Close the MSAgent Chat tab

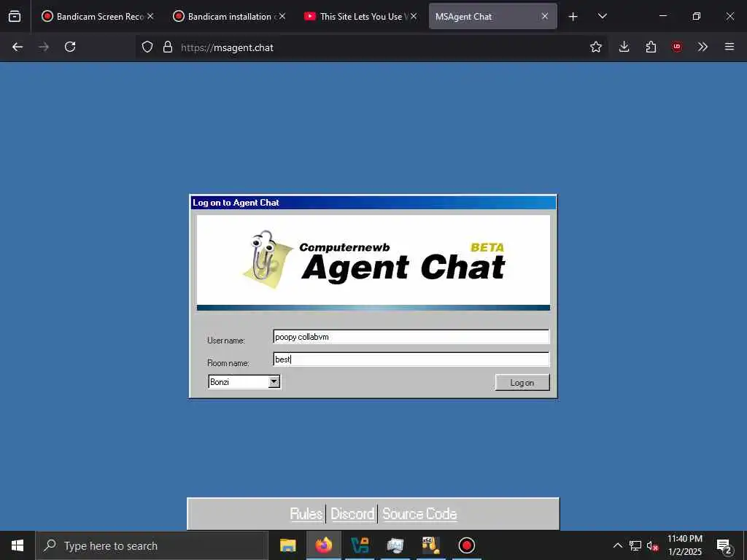pos(544,16)
